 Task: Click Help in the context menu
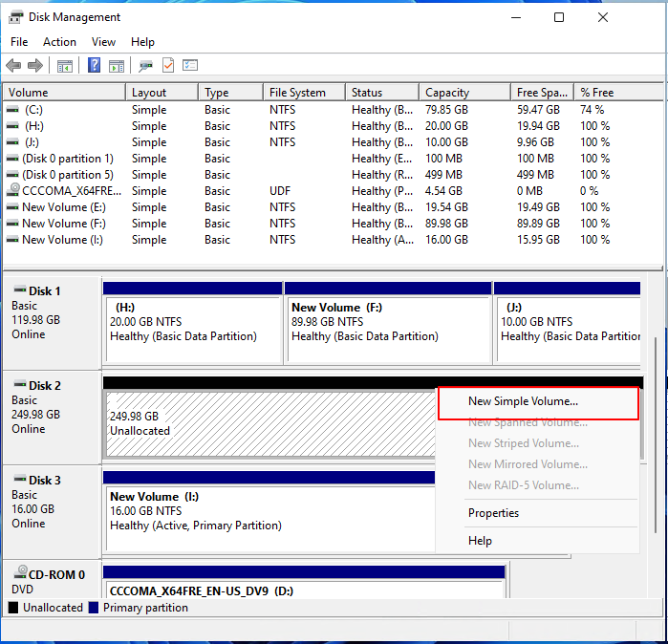(x=480, y=541)
